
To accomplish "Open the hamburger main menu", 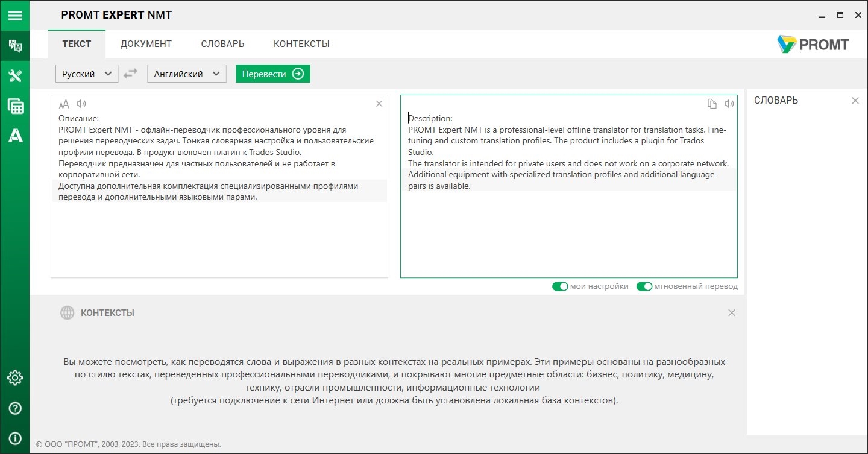I will point(14,15).
